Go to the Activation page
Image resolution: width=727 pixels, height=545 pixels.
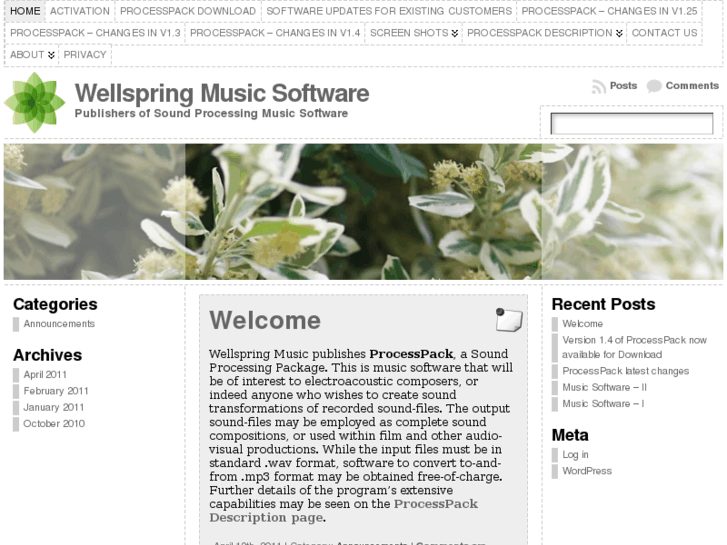pyautogui.click(x=80, y=11)
